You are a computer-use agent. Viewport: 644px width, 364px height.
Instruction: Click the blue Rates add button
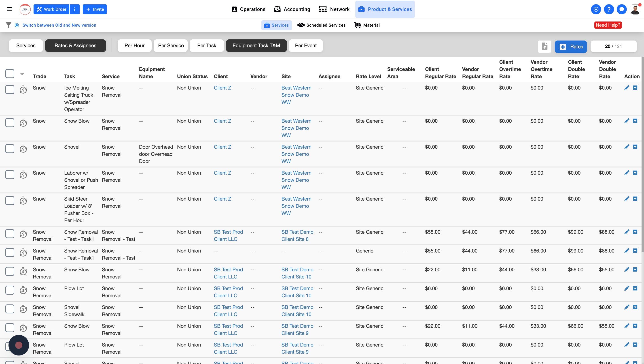click(570, 47)
